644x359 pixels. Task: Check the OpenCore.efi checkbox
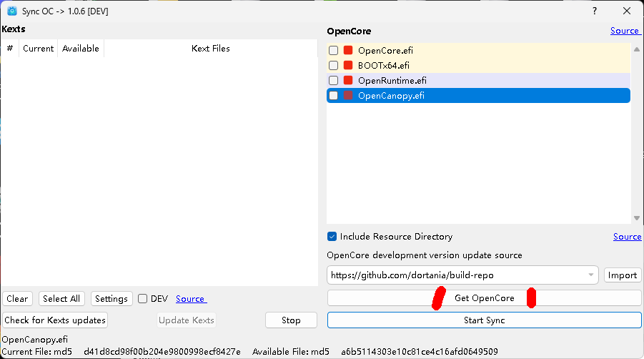click(334, 50)
